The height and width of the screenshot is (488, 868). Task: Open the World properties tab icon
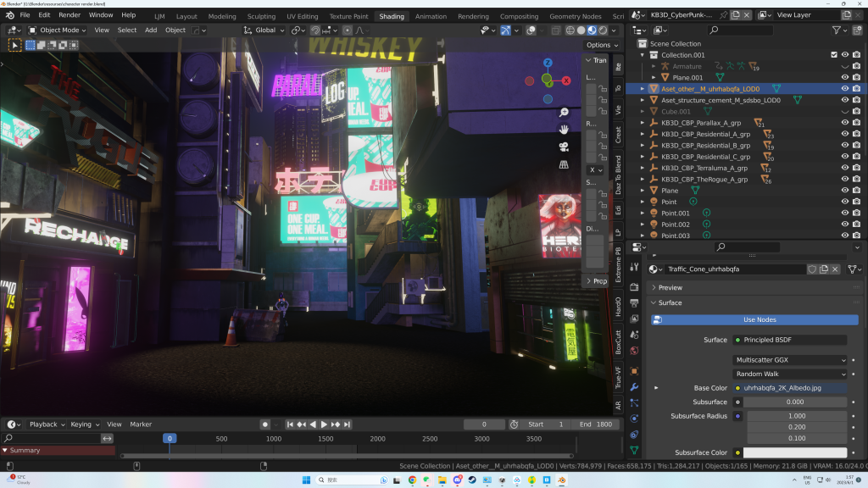634,351
